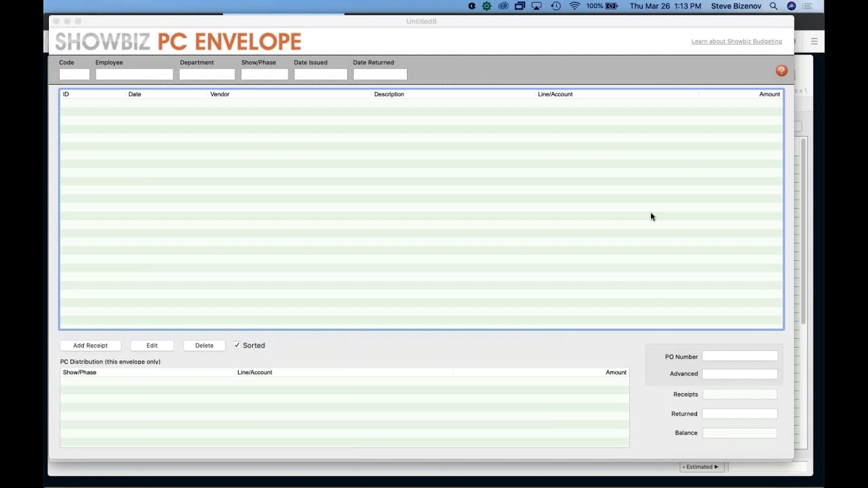868x488 pixels.
Task: Click the AirPlay display icon
Action: point(537,6)
